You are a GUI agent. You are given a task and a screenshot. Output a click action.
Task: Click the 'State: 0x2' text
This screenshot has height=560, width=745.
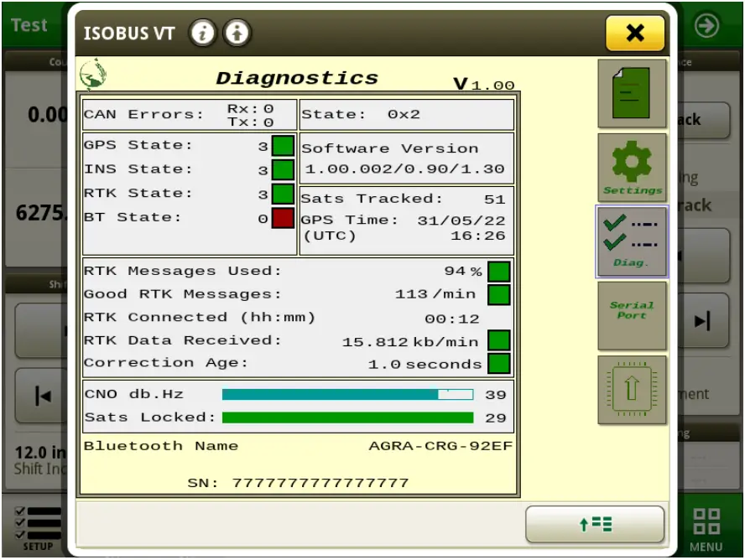361,114
